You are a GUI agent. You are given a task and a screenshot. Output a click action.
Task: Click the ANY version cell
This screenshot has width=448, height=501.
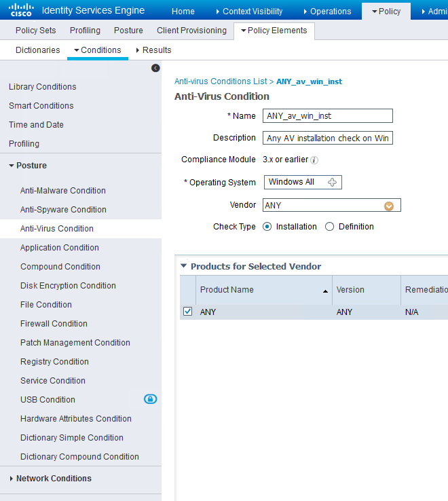tap(344, 312)
